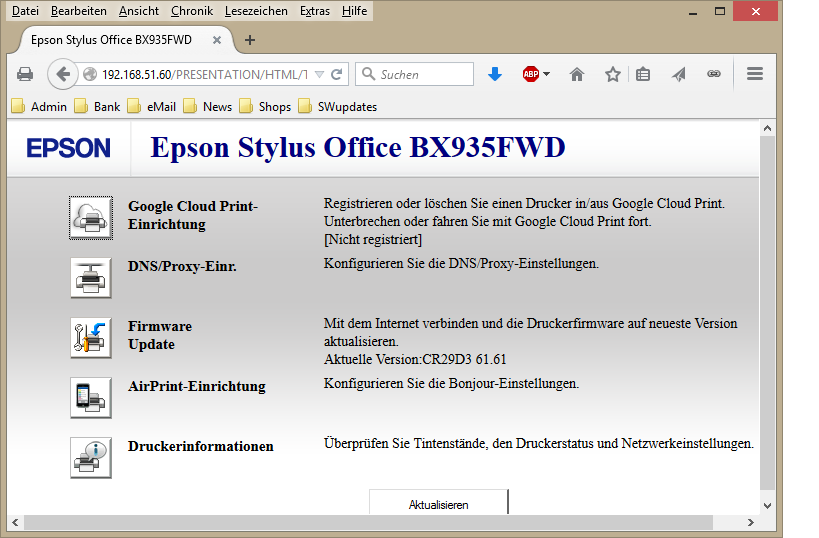The width and height of the screenshot is (819, 538).
Task: Click the chain link toolbar icon
Action: pyautogui.click(x=714, y=74)
